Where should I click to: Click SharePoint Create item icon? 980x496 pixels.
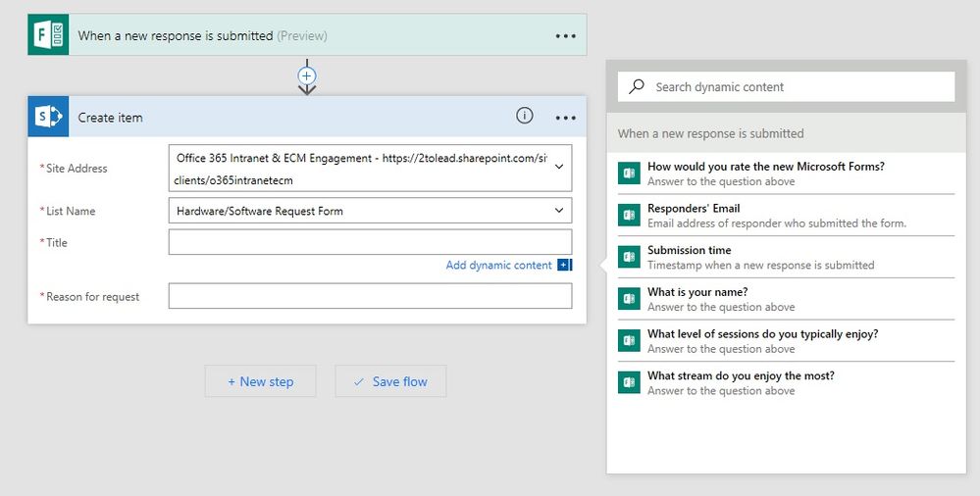point(48,117)
